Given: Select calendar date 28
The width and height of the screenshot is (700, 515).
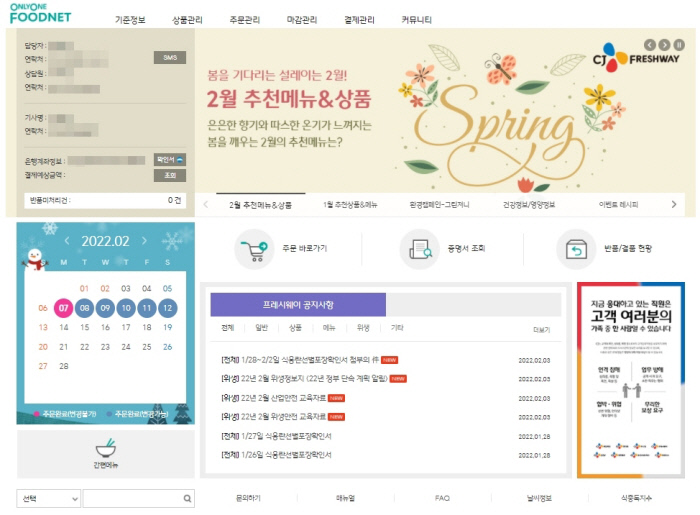Looking at the screenshot, I should point(64,366).
